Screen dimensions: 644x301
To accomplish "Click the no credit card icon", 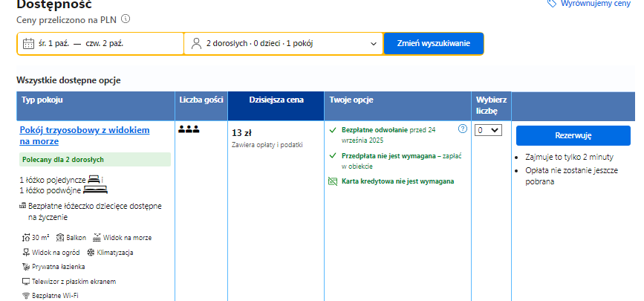I will 333,181.
